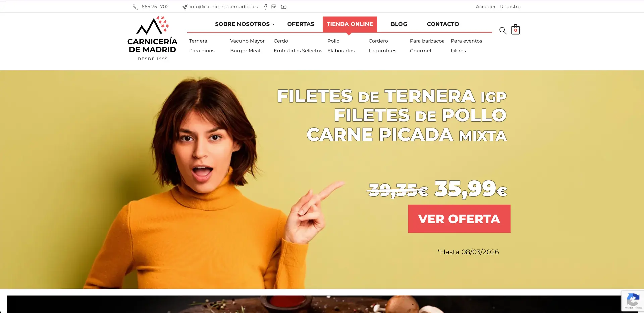Viewport: 644px width, 313px height.
Task: Open the Ternera category link
Action: tap(198, 41)
